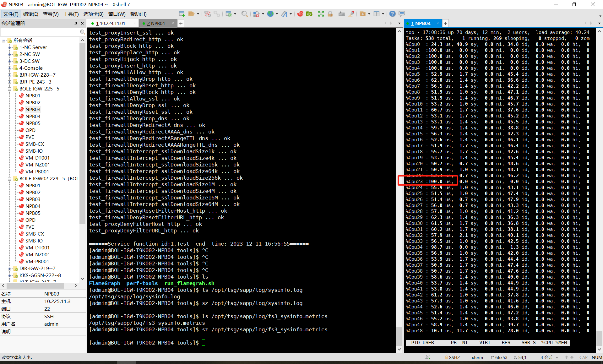Click the Fullscreen green arrows icon
603x364 pixels.
[321, 14]
